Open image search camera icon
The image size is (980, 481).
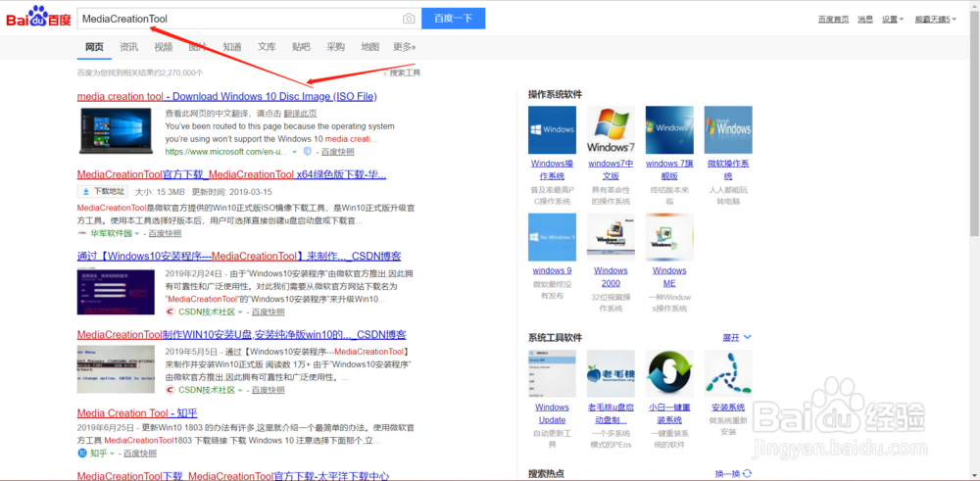(x=409, y=19)
